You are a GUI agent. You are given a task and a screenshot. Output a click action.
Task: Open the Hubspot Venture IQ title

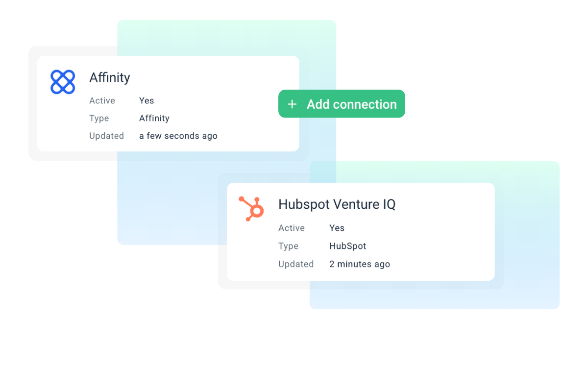(337, 204)
